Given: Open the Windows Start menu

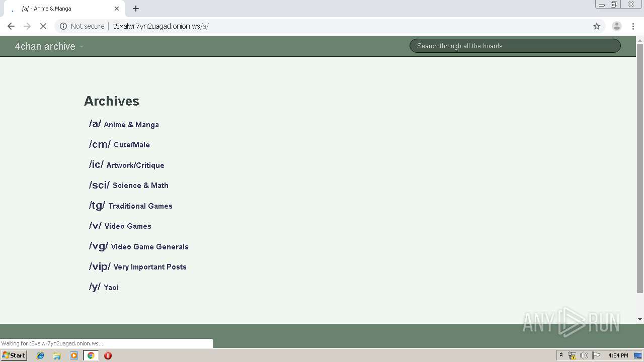Looking at the screenshot, I should click(x=14, y=355).
